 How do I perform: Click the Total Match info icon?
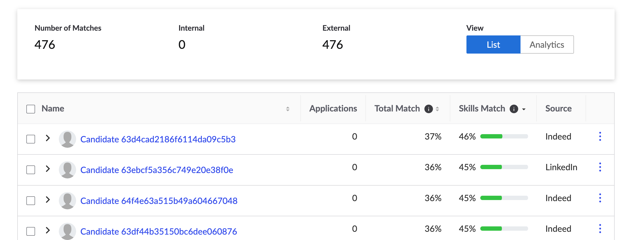pos(428,109)
